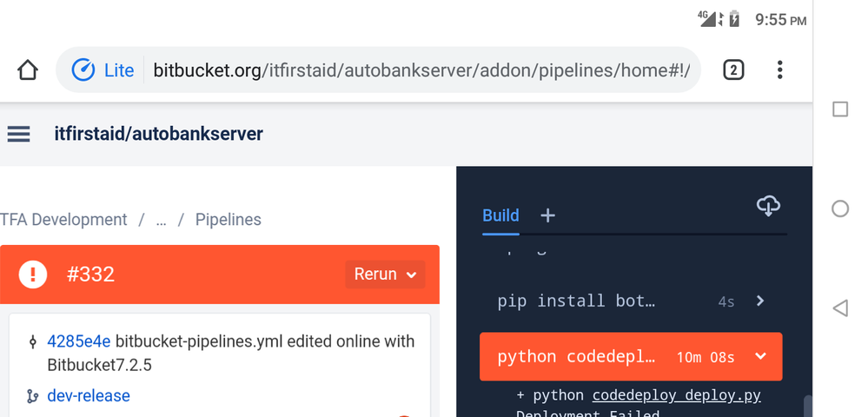Tap the 4s duration of pip step

(726, 301)
